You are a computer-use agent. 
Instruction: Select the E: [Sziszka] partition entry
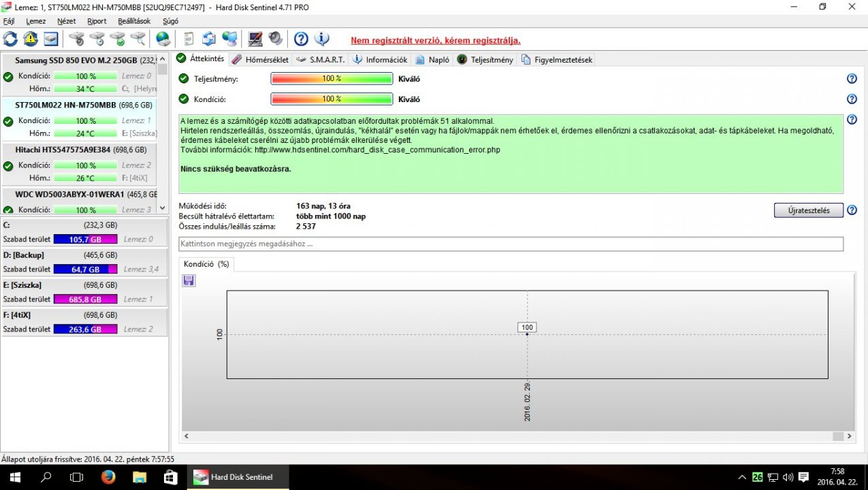(84, 293)
